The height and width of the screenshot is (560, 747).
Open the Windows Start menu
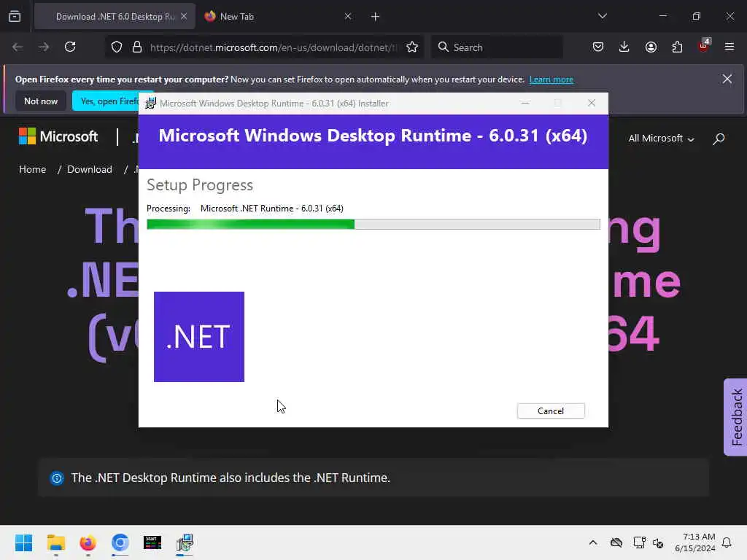23,542
